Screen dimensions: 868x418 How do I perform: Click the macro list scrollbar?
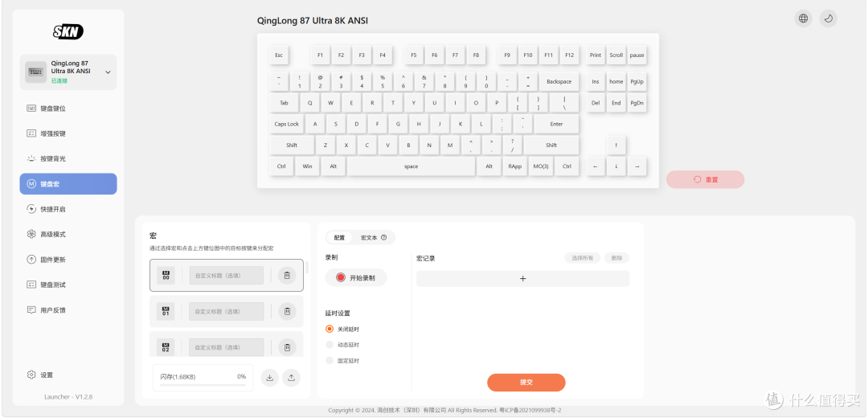pyautogui.click(x=307, y=268)
